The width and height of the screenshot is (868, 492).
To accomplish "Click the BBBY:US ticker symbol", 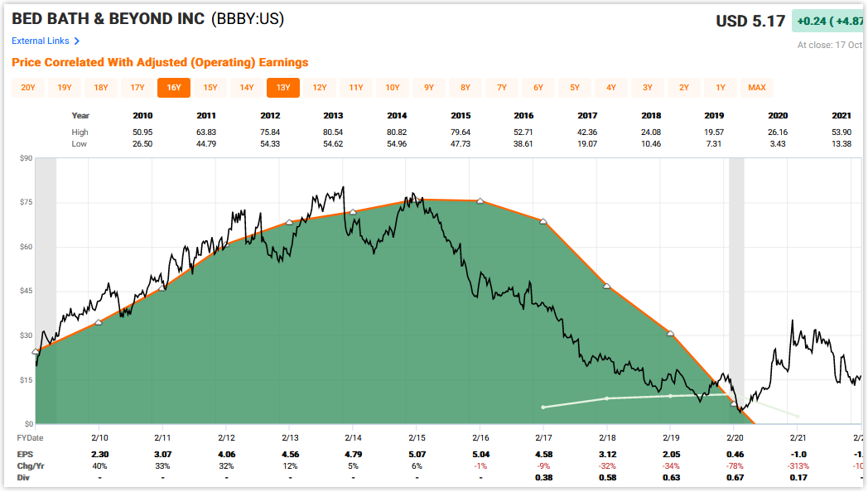I will point(248,19).
